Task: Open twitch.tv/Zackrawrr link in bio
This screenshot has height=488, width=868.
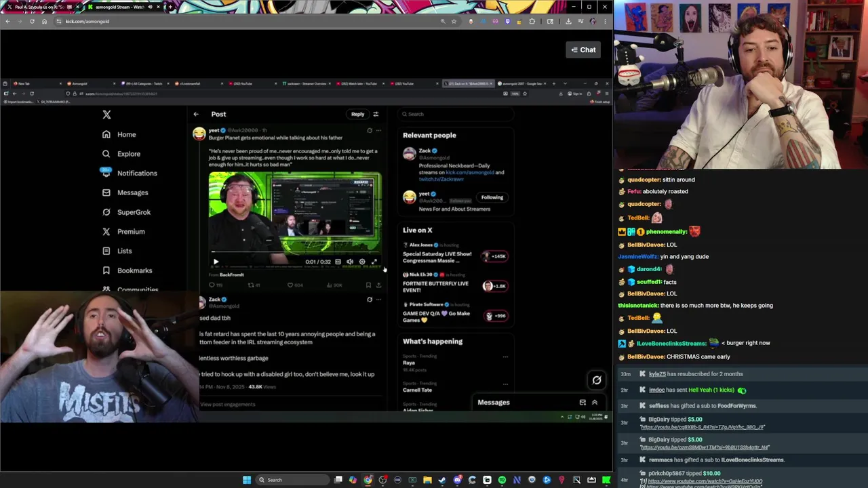Action: pyautogui.click(x=441, y=179)
